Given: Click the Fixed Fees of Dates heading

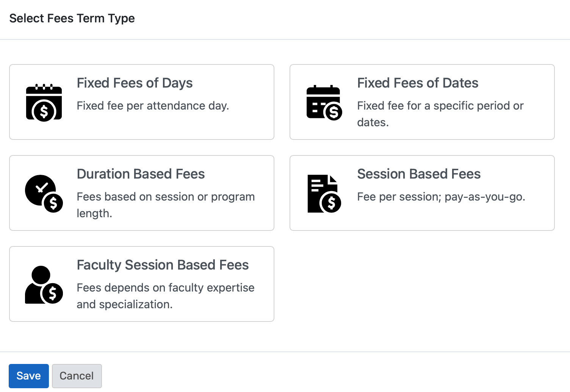Looking at the screenshot, I should click(417, 83).
